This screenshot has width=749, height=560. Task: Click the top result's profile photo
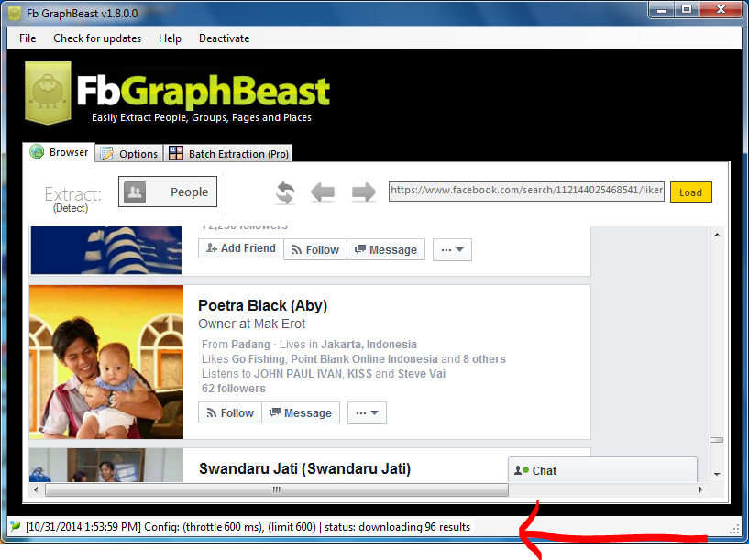click(106, 250)
